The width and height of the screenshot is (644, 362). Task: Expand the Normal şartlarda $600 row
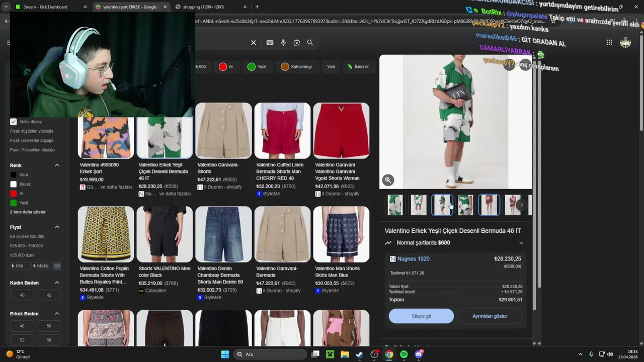click(x=455, y=243)
